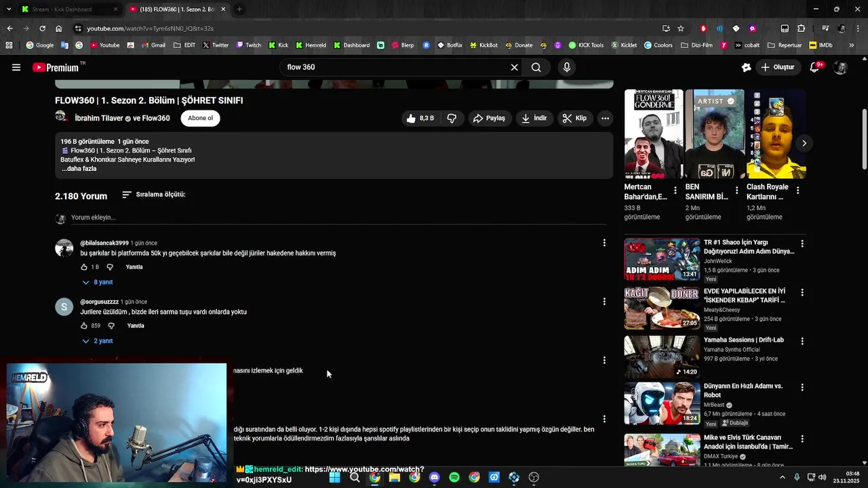Screen dimensions: 868x488
Task: Expand the description with ...daha fazla
Action: (x=79, y=169)
